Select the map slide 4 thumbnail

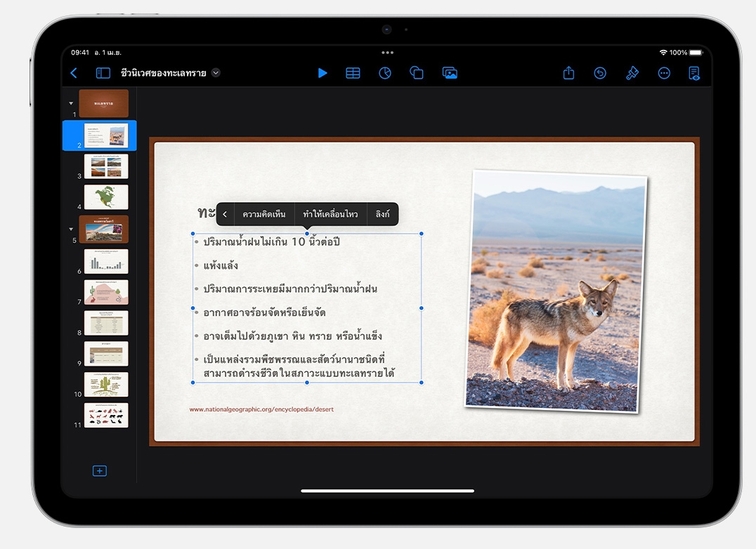click(106, 197)
